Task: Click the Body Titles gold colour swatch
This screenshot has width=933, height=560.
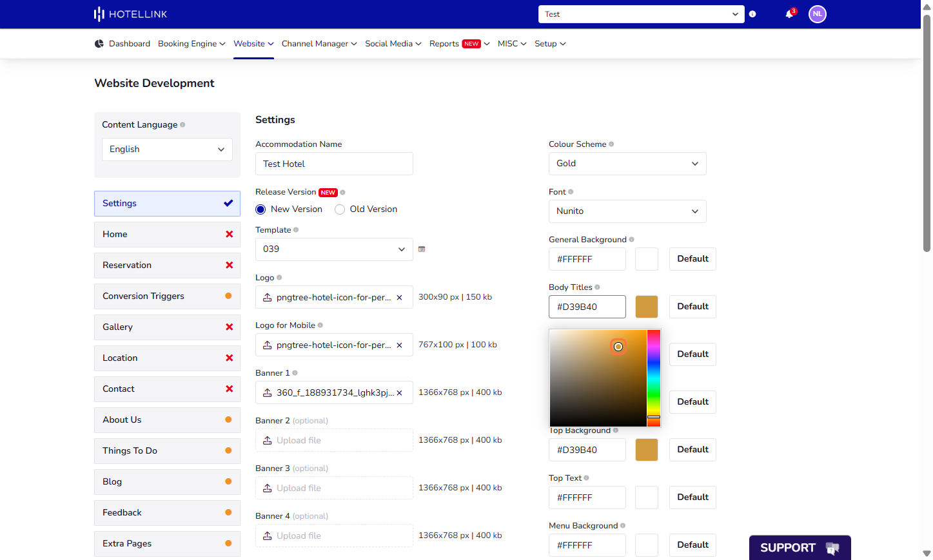Action: [x=647, y=307]
